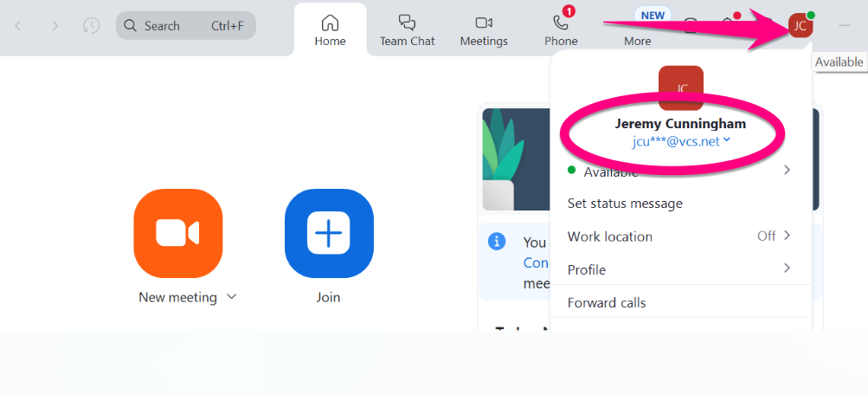Open the Profile submenu
The image size is (868, 395).
[786, 269]
